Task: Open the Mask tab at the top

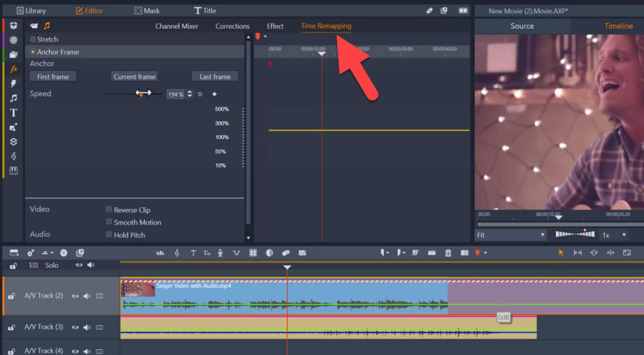Action: 147,10
